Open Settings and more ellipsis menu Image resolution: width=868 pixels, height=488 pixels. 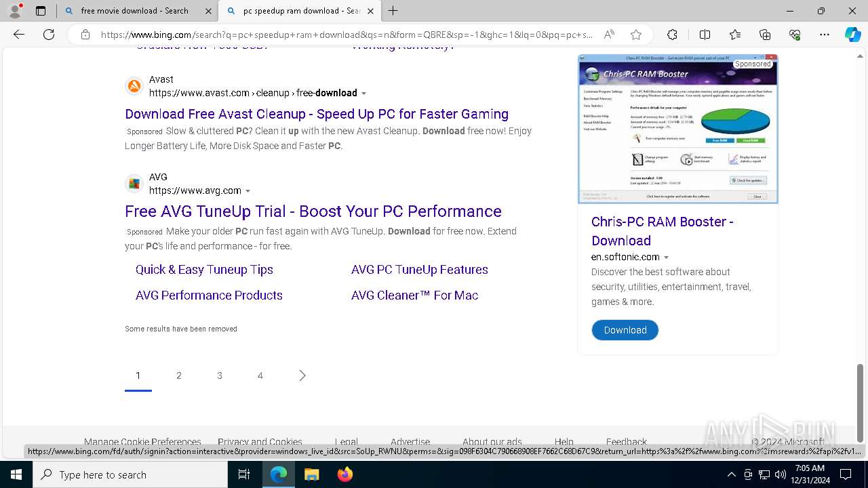click(825, 35)
